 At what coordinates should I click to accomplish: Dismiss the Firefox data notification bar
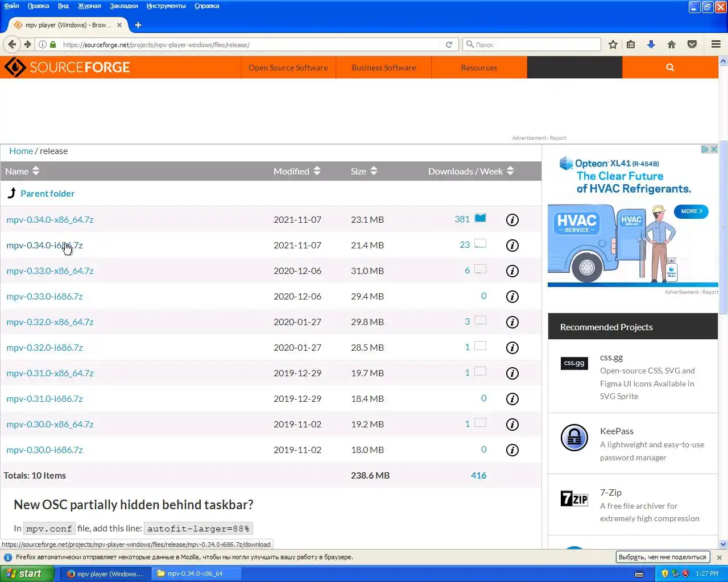click(x=719, y=558)
